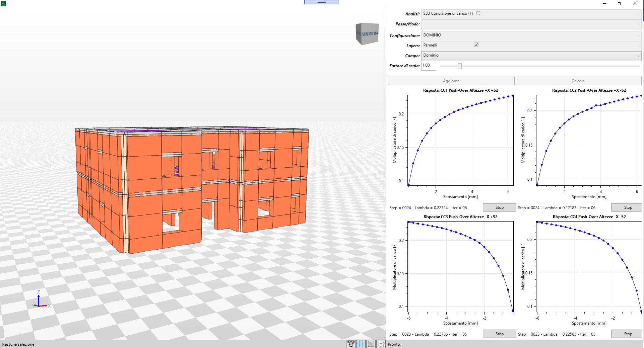The height and width of the screenshot is (348, 644).
Task: Click the 'Nessuna selezione' status text
Action: pos(18,344)
